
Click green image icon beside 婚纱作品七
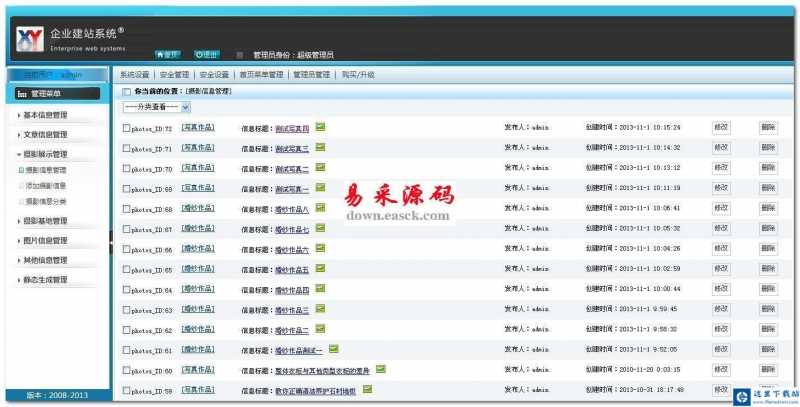(320, 228)
